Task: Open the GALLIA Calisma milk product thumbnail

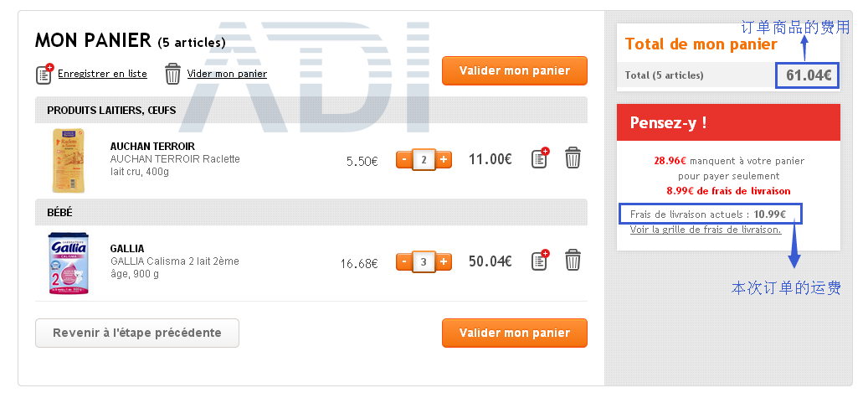Action: [x=69, y=263]
